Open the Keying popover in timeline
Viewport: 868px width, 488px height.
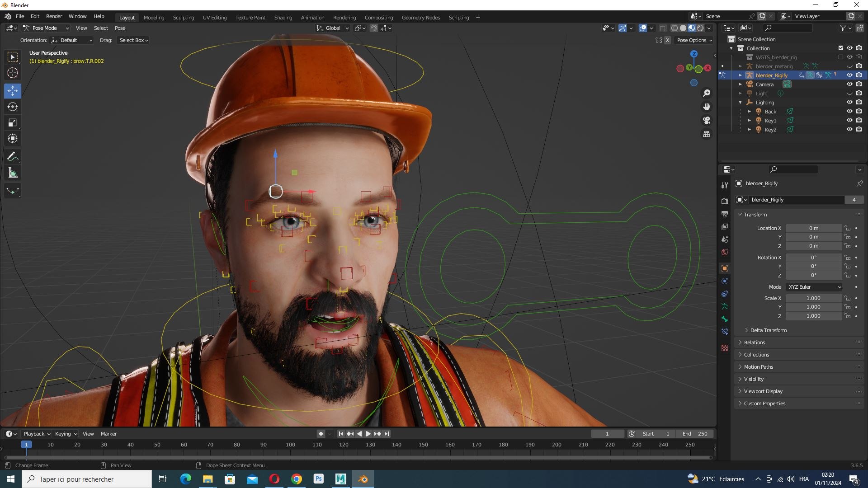coord(66,434)
